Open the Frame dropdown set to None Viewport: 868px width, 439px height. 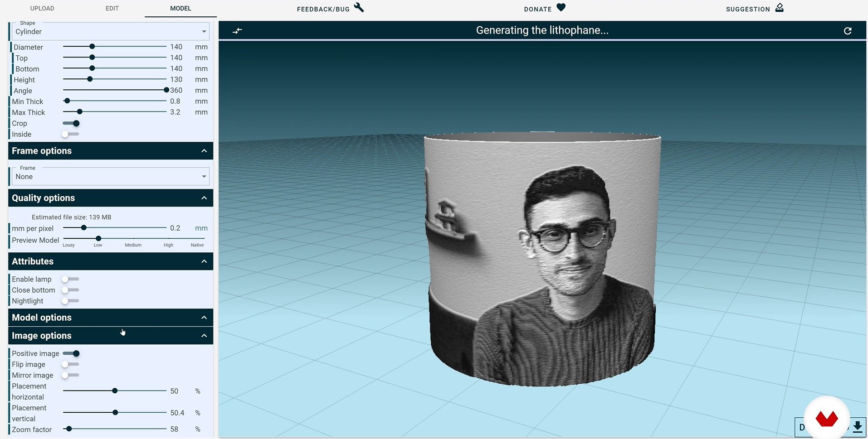[110, 177]
